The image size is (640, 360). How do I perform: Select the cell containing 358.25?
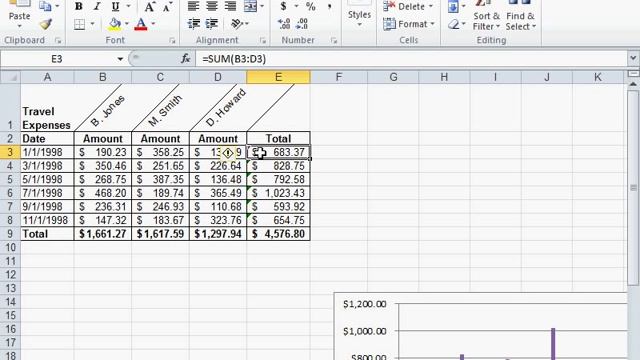click(160, 152)
